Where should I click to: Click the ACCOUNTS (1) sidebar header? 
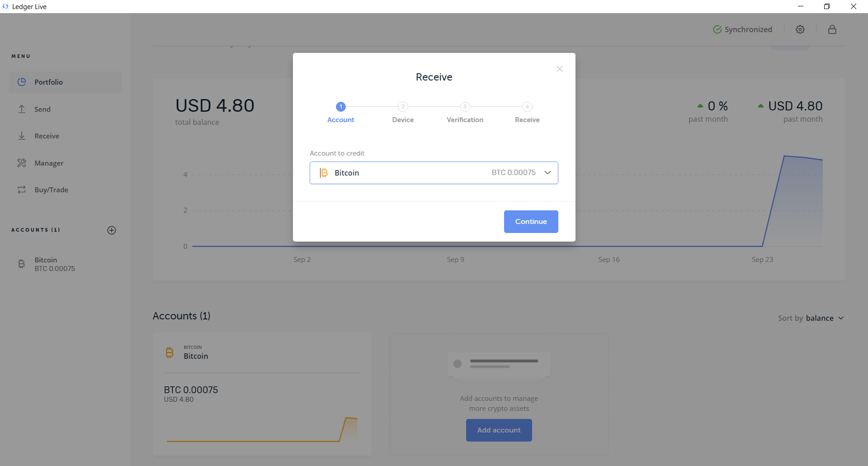[36, 230]
